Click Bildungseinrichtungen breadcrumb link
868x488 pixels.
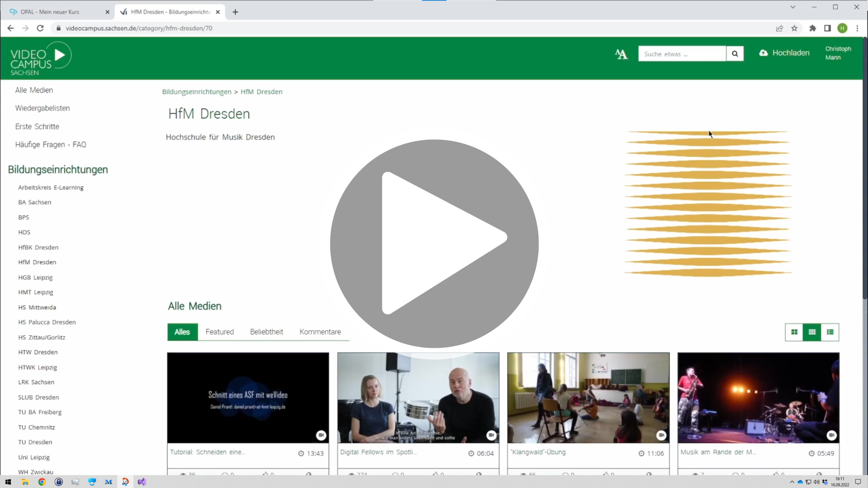pyautogui.click(x=197, y=92)
